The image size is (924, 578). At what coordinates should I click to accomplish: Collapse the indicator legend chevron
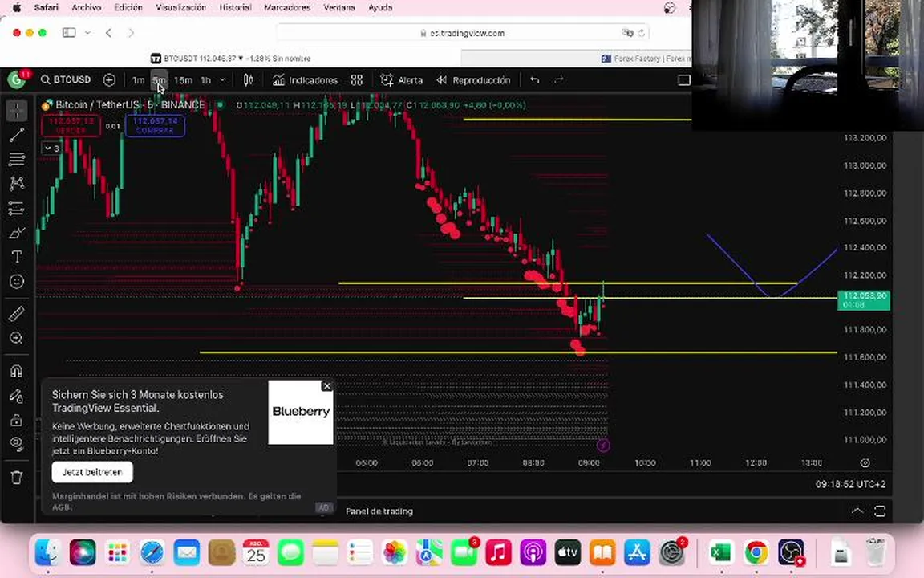pyautogui.click(x=51, y=149)
